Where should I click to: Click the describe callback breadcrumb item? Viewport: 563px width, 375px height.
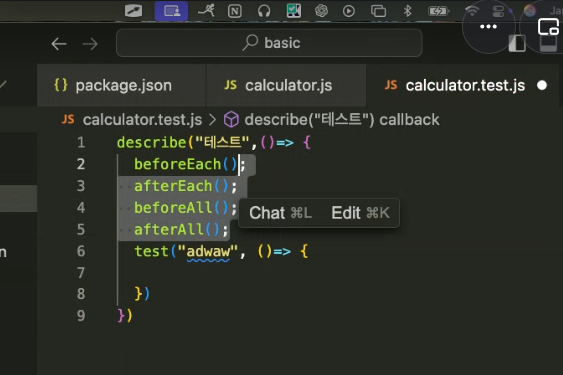[x=341, y=120]
